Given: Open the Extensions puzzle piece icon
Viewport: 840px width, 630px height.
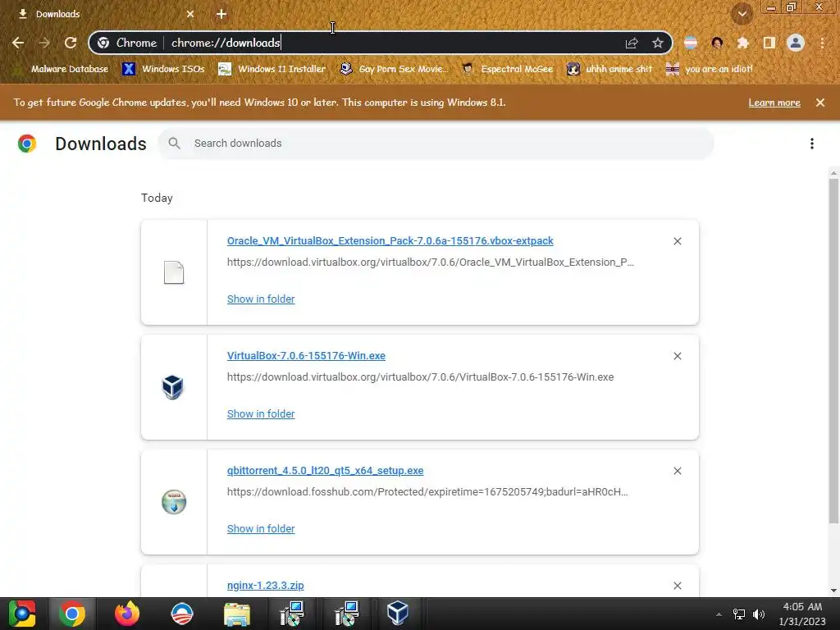Looking at the screenshot, I should click(742, 43).
